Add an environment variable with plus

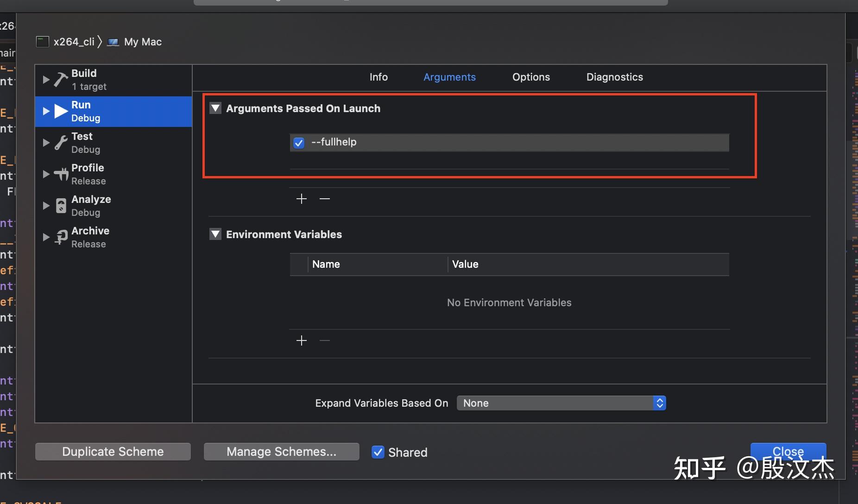tap(302, 340)
